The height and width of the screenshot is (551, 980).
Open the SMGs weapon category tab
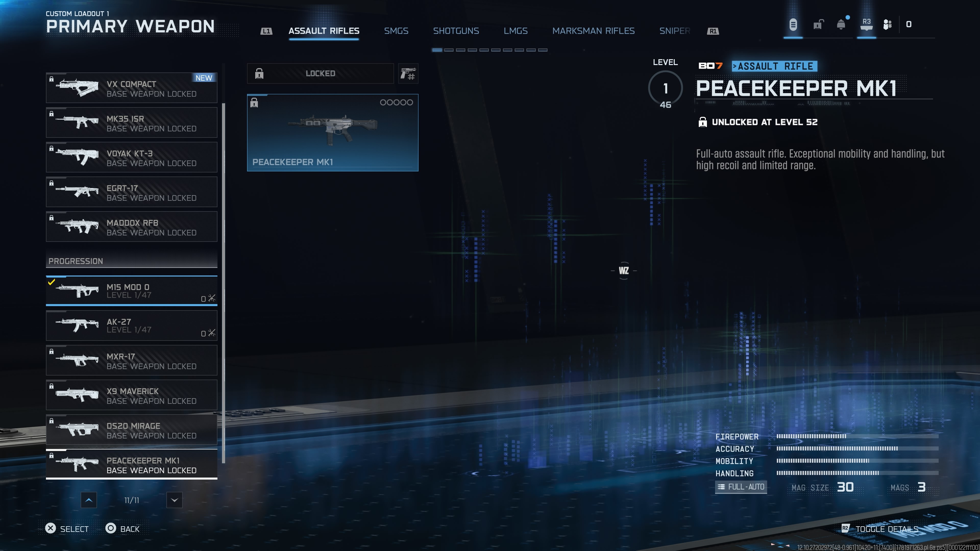pyautogui.click(x=396, y=31)
